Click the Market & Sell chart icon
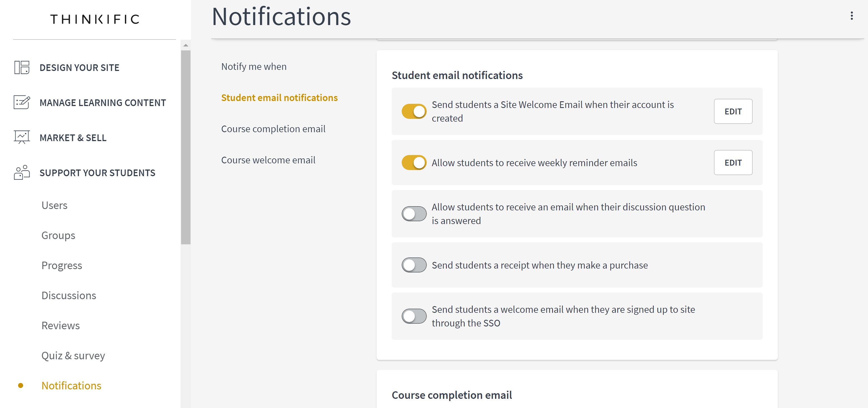The height and width of the screenshot is (408, 868). pyautogui.click(x=22, y=138)
